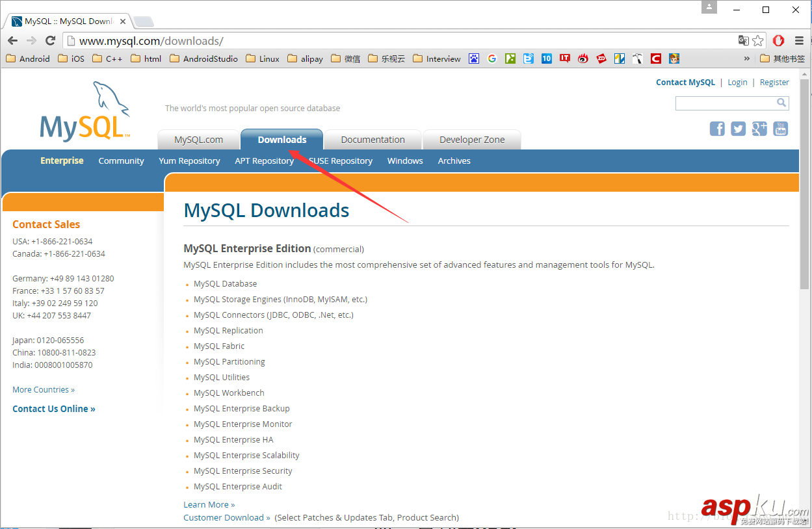
Task: Visit MySQL Twitter page icon
Action: (x=738, y=129)
